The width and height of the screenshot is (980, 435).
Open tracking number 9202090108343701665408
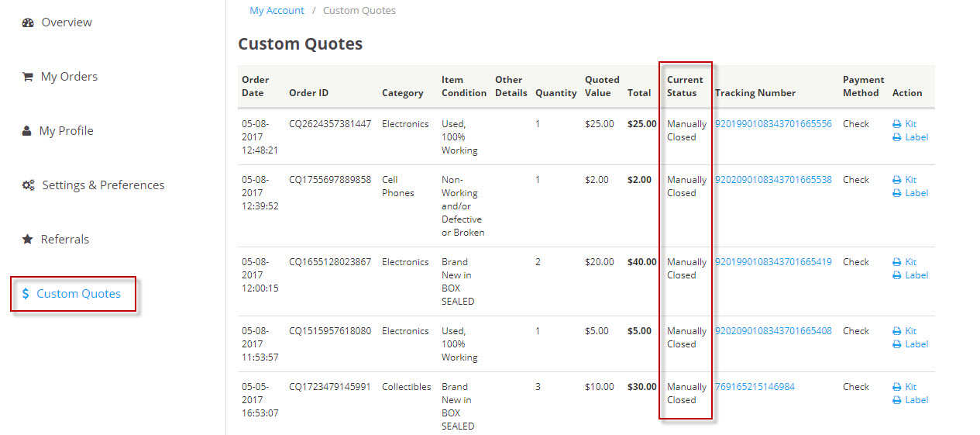tap(773, 331)
